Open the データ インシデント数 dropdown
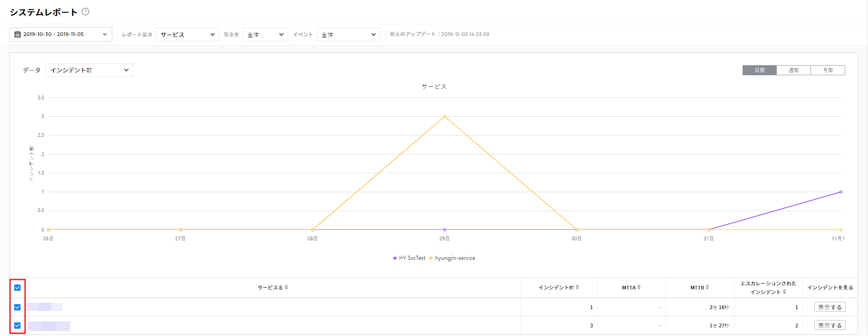The width and height of the screenshot is (868, 336). tap(89, 70)
